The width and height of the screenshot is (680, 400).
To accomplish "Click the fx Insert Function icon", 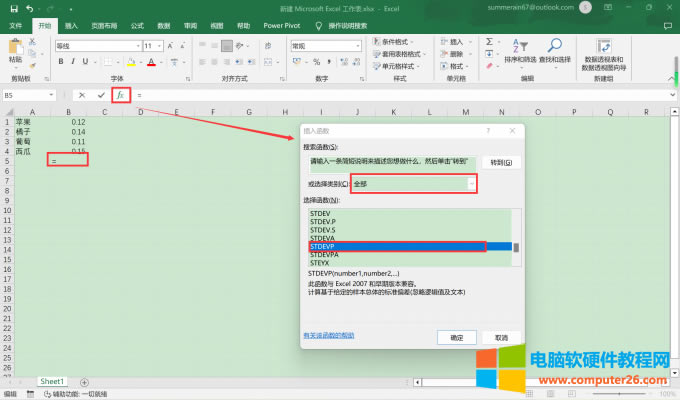I will click(x=120, y=95).
